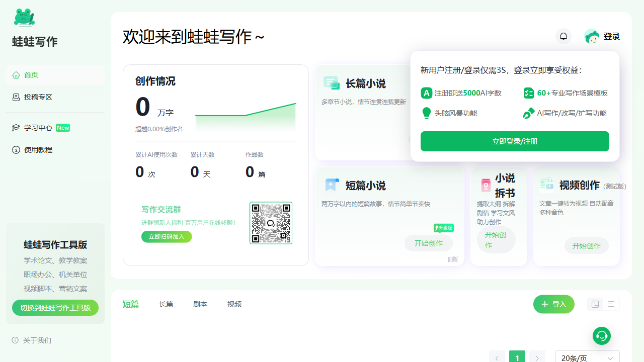Open 学习中心 in sidebar menu

point(38,128)
